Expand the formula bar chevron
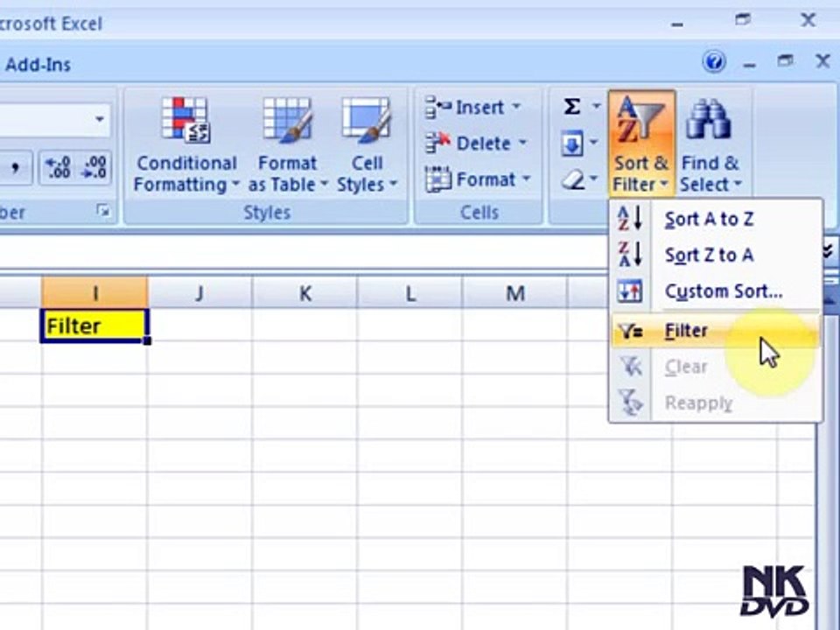Screen dimensions: 840x630 [829, 249]
